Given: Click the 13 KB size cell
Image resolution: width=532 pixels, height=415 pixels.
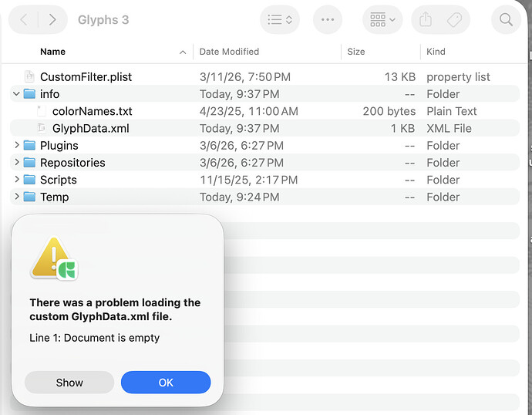Looking at the screenshot, I should [400, 77].
